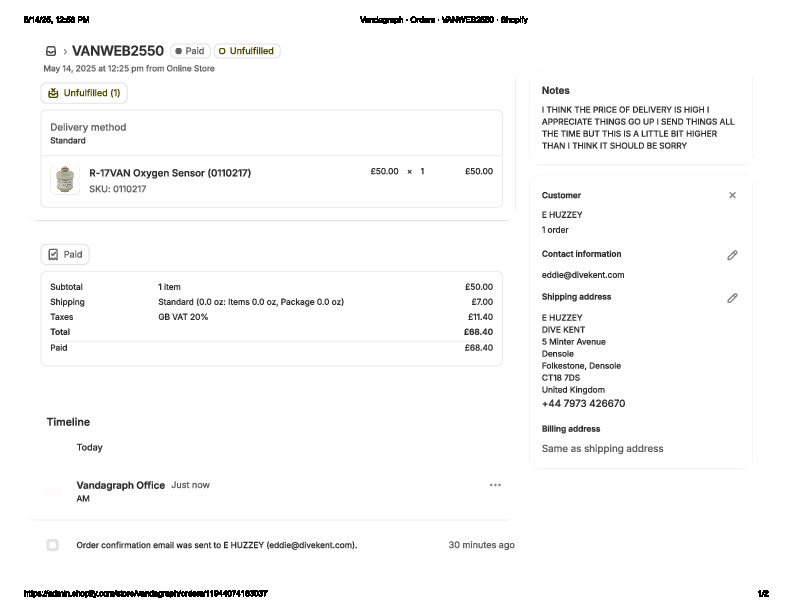The image size is (792, 612).
Task: Open the oxygen sensor product thumbnail
Action: [x=65, y=180]
